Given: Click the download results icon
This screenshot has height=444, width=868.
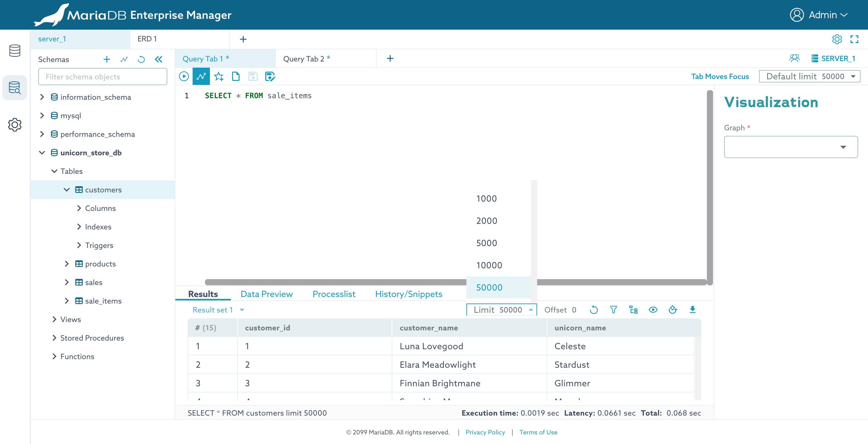Looking at the screenshot, I should [692, 309].
